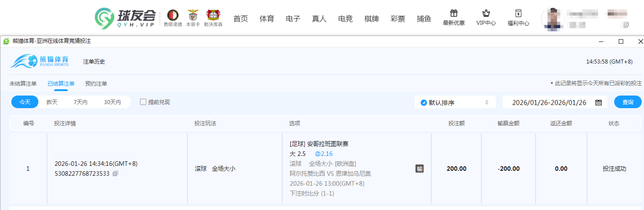Click the 投注成功 status cell
Screen dimensions: 644x210
pyautogui.click(x=615, y=169)
